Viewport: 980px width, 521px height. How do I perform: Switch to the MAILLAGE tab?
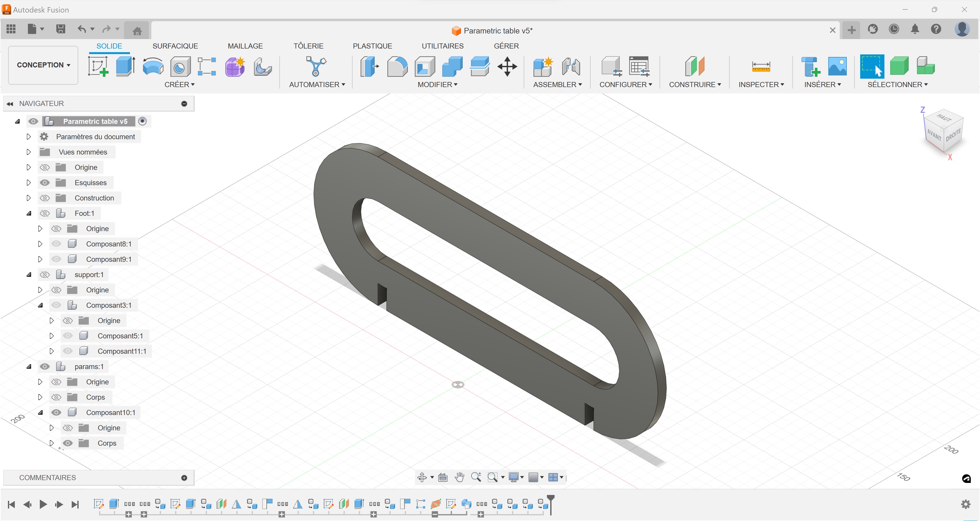[245, 46]
